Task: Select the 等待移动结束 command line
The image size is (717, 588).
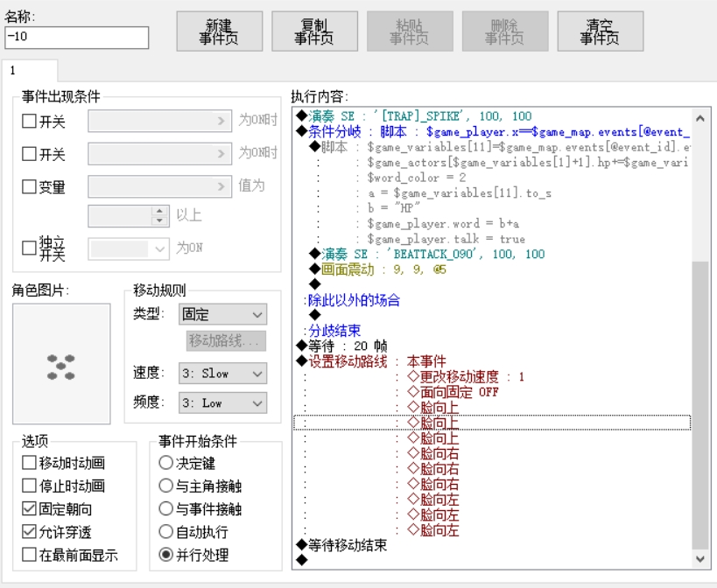Action: pos(492,545)
